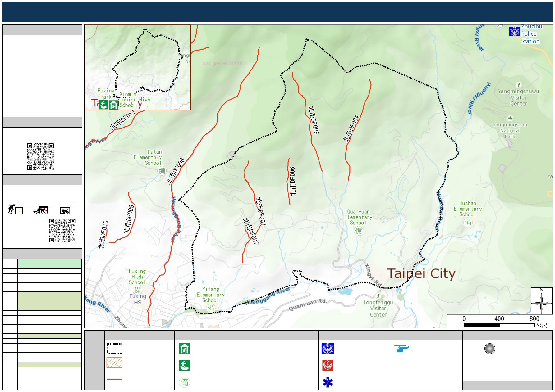Image resolution: width=555 pixels, height=392 pixels.
Task: Select the 北市DF009 stream label
Action: coord(129,219)
